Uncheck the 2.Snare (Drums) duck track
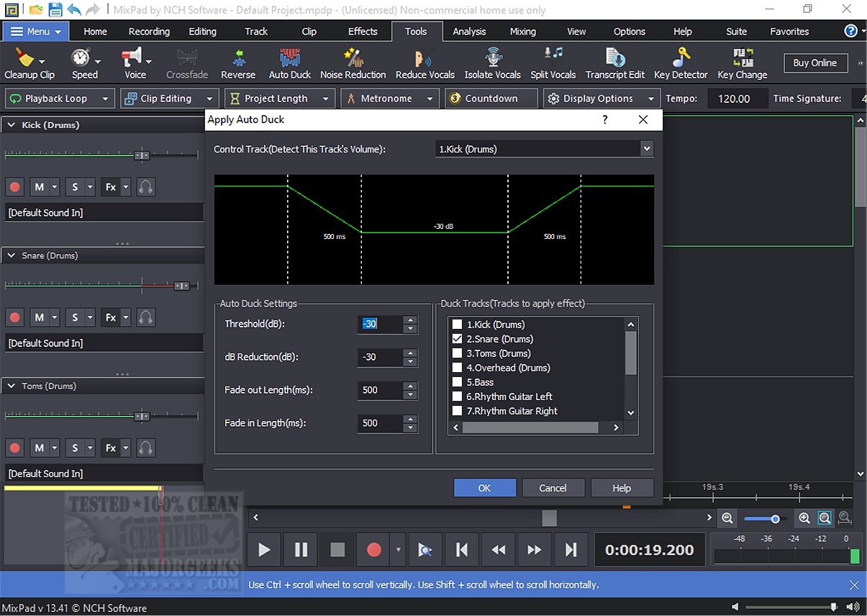 pyautogui.click(x=457, y=339)
